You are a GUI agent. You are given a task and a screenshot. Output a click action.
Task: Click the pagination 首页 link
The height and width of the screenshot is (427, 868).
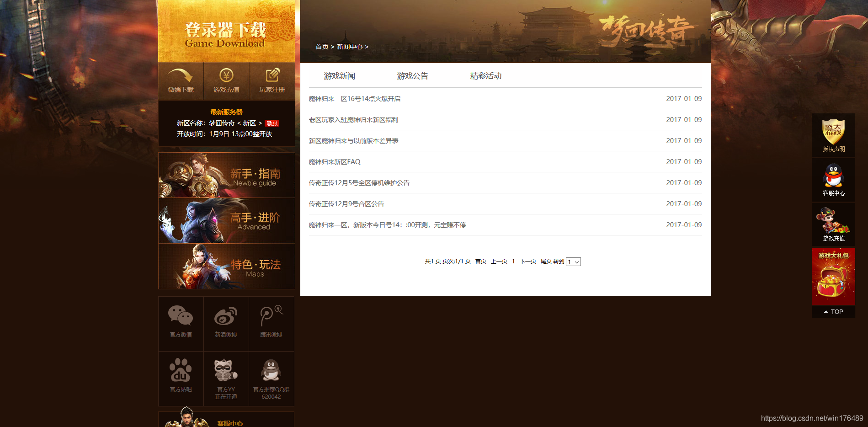[480, 262]
